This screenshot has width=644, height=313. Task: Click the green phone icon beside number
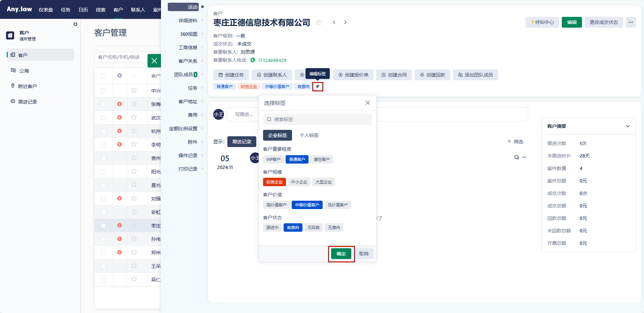point(253,60)
